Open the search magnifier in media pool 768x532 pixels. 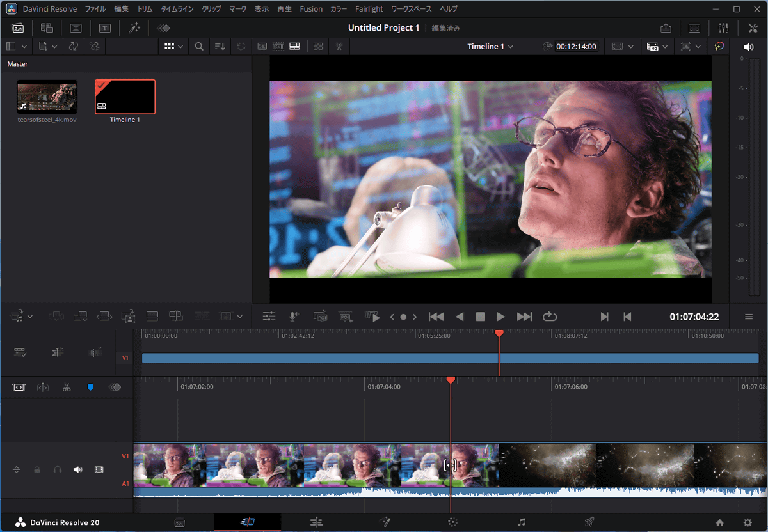(199, 47)
